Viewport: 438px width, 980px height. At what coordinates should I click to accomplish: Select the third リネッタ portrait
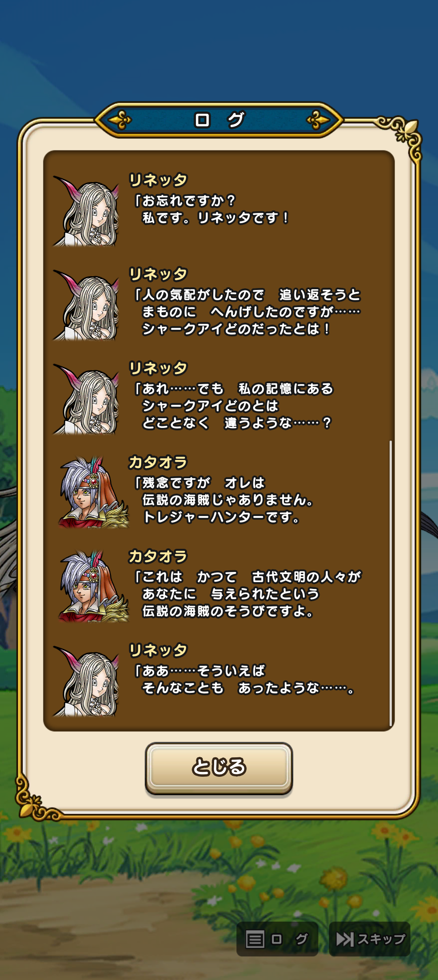click(87, 399)
